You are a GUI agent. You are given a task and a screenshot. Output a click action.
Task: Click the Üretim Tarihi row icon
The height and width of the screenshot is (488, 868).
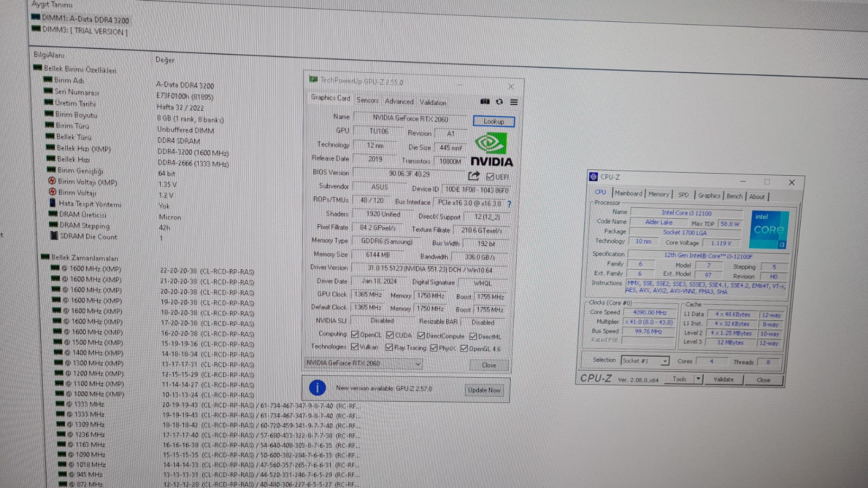click(x=49, y=102)
